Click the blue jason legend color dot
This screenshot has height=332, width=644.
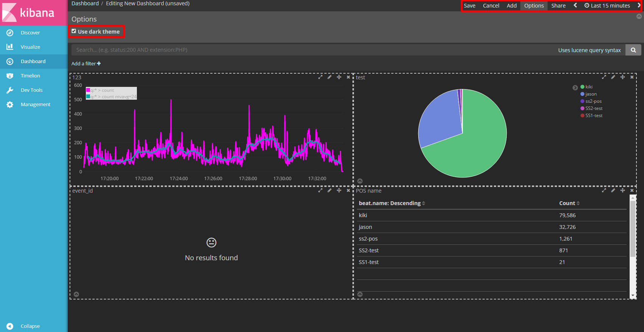coord(582,94)
